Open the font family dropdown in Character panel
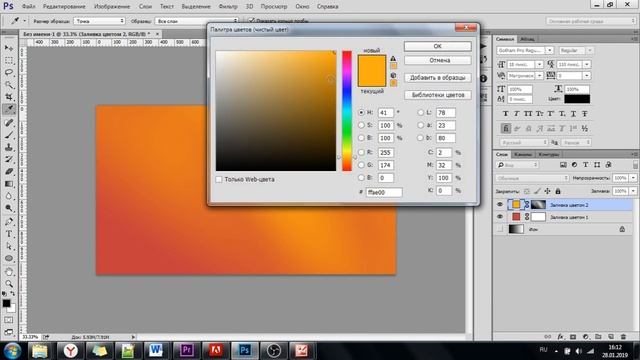This screenshot has width=640, height=360. (550, 50)
